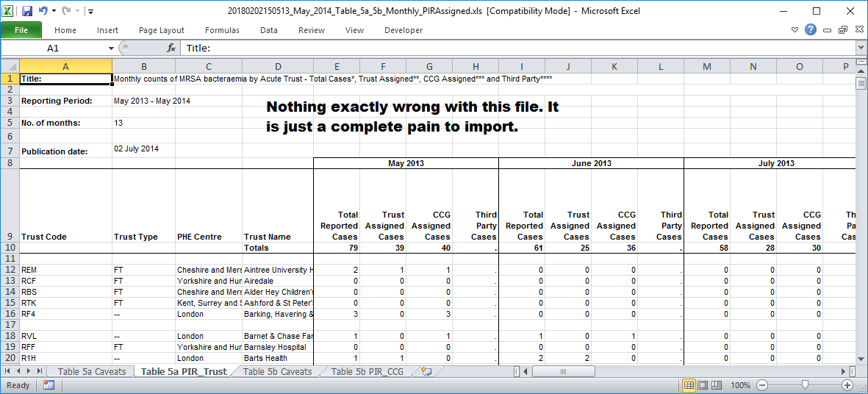Click the formula bar containing Title:
This screenshot has width=868, height=394.
click(518, 49)
